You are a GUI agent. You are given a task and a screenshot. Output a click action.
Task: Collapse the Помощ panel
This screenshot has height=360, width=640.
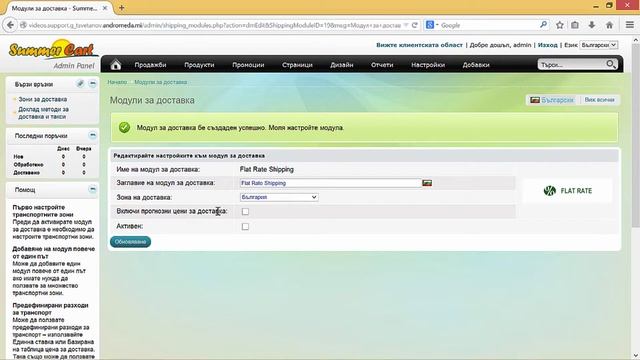tap(93, 189)
